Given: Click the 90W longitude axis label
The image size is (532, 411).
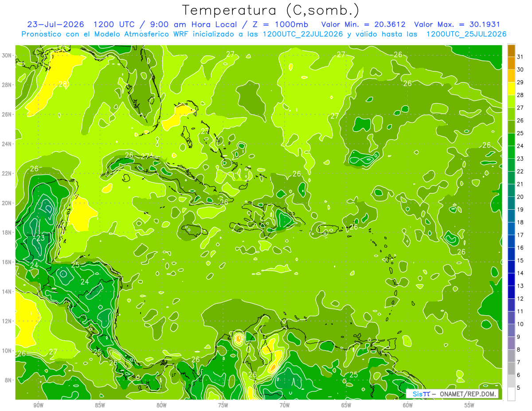Looking at the screenshot, I should (x=38, y=405).
